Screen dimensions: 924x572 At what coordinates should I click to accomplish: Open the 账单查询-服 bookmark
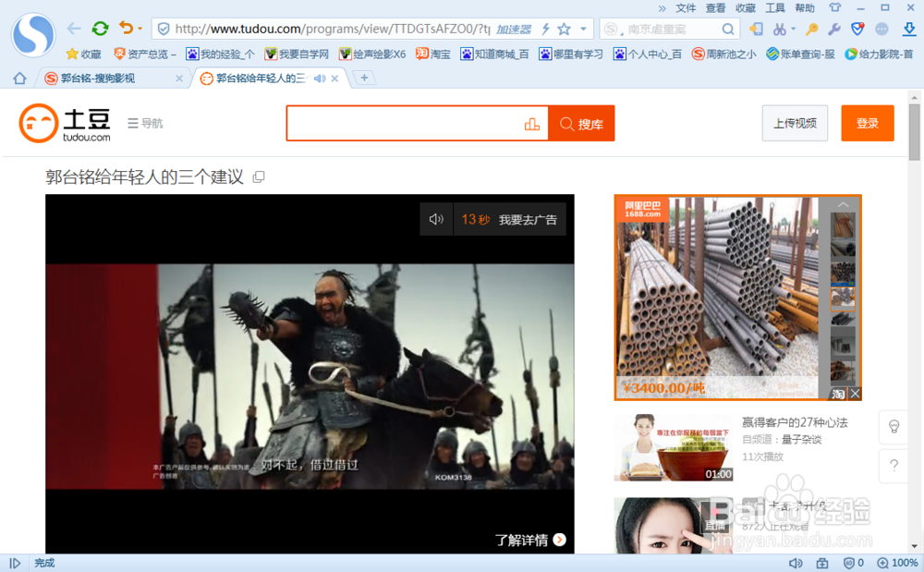click(800, 55)
